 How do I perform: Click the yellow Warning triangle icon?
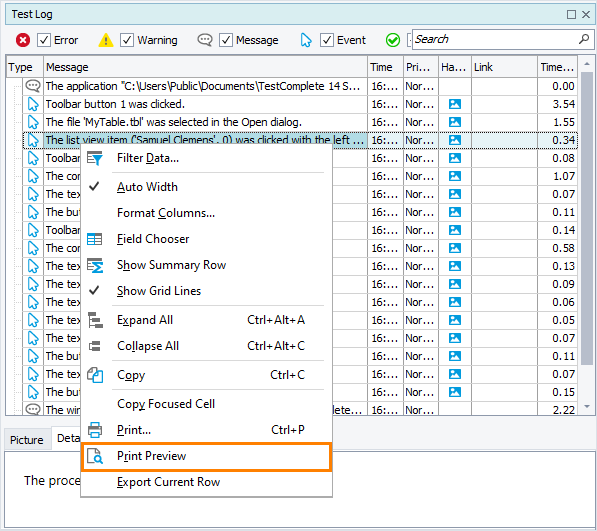click(x=106, y=40)
